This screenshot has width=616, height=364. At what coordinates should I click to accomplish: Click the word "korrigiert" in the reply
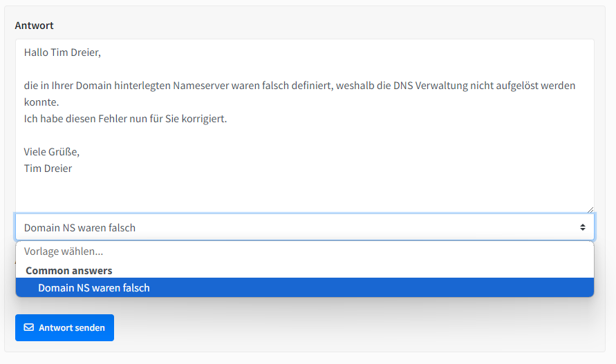point(203,119)
